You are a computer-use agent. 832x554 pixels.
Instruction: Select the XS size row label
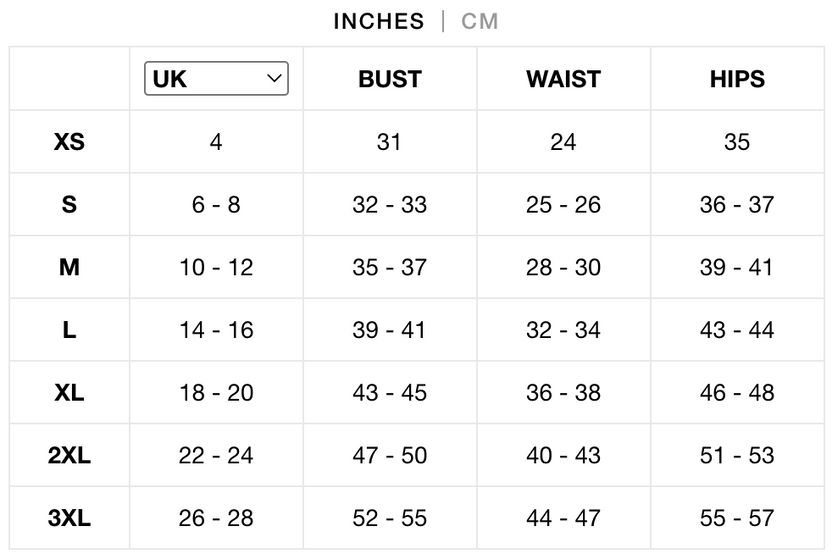(70, 142)
